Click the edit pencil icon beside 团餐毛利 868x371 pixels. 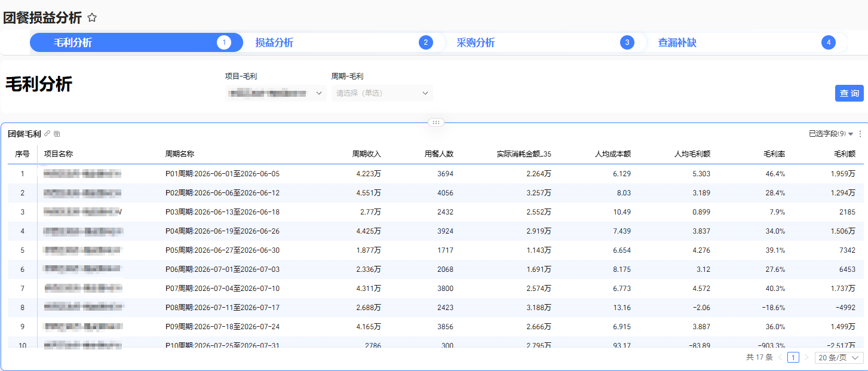(x=48, y=134)
